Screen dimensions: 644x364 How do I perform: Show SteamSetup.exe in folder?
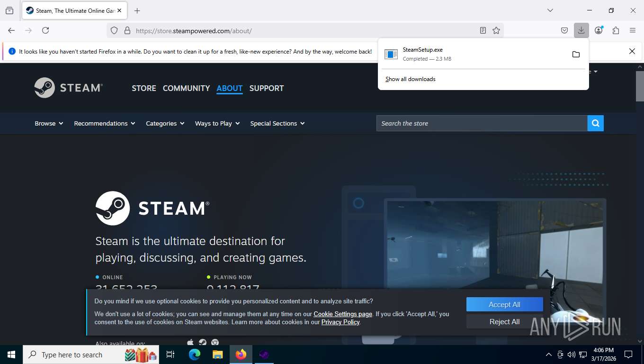(576, 54)
